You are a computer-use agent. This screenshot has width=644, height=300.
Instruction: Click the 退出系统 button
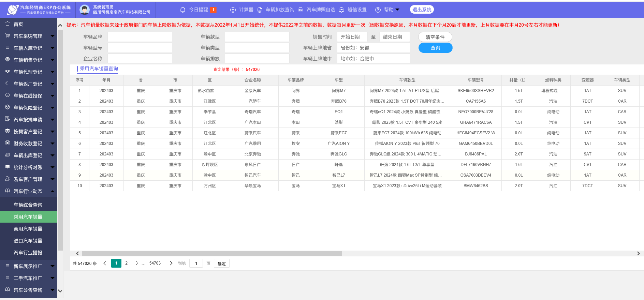(422, 10)
